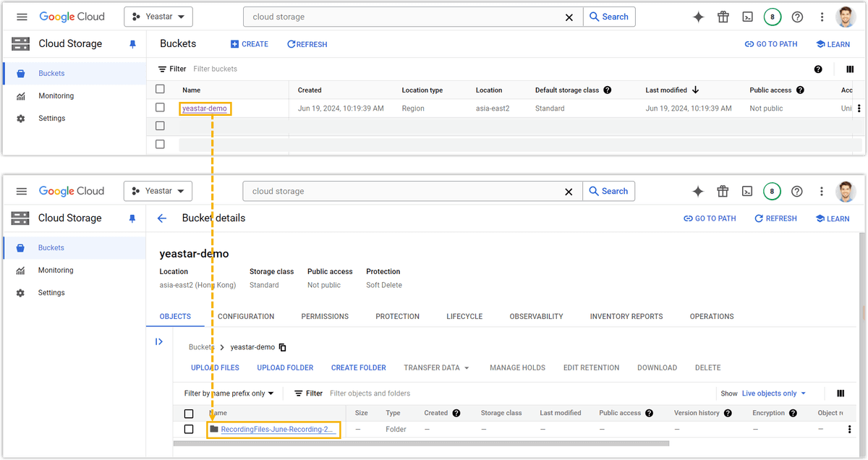Open the navigation hamburger menu
The height and width of the screenshot is (460, 868).
click(21, 17)
